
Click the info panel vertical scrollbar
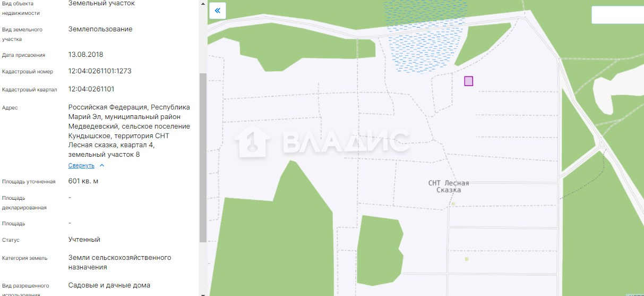tap(203, 158)
